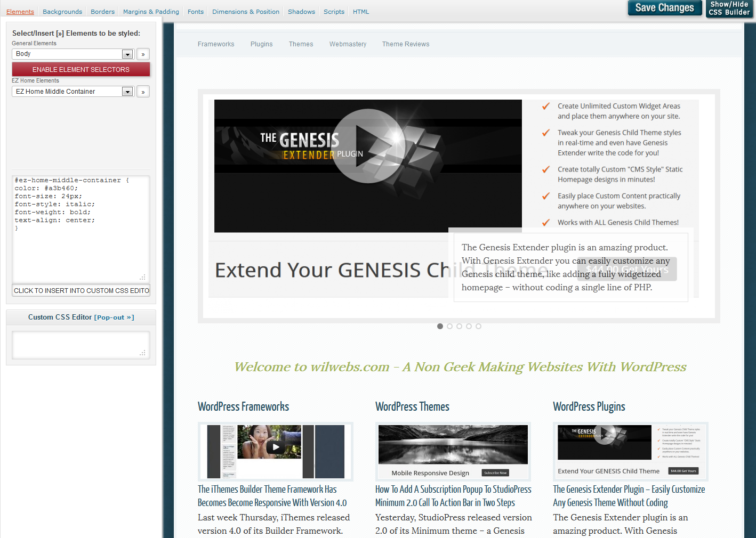Open the EZ Home Elements dropdown
This screenshot has height=538, width=756.
pyautogui.click(x=73, y=92)
